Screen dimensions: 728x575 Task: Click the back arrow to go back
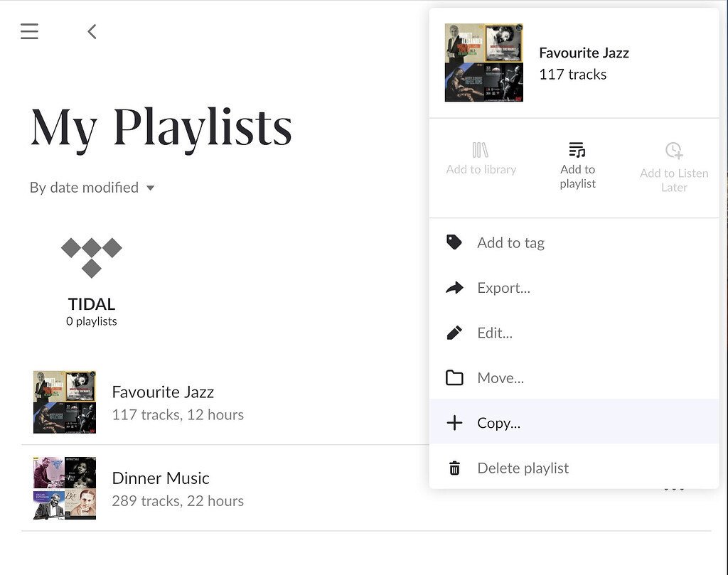(92, 31)
